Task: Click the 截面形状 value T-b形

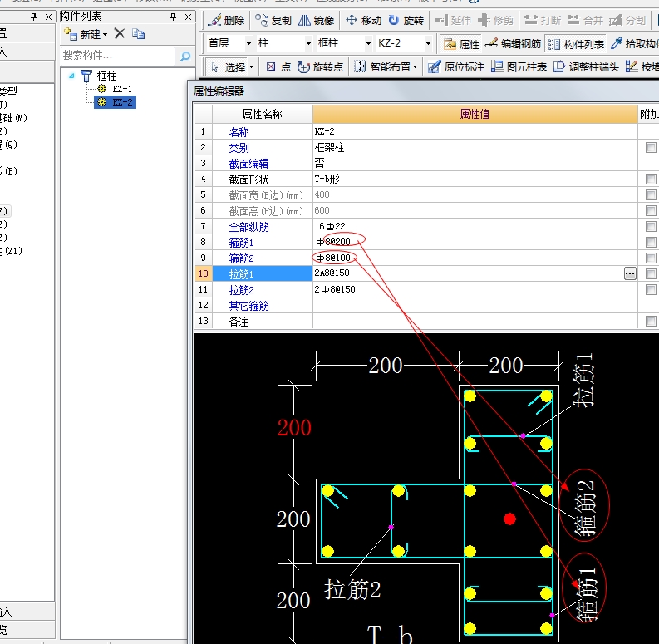Action: (327, 179)
